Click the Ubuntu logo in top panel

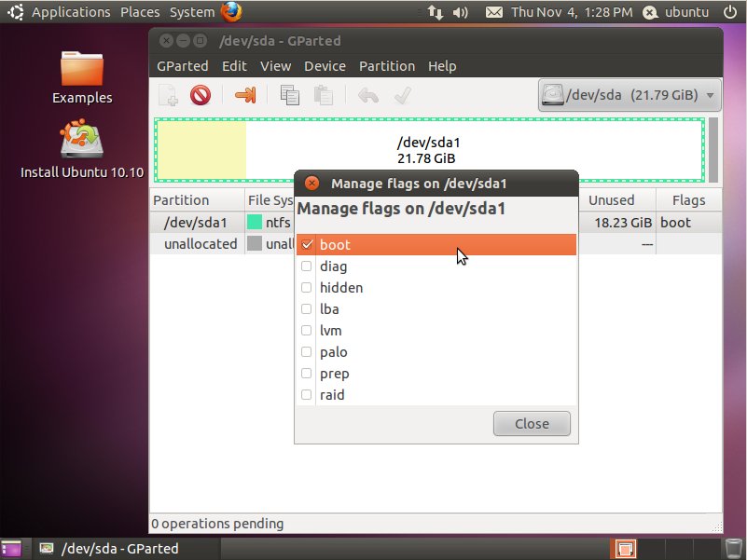point(15,12)
